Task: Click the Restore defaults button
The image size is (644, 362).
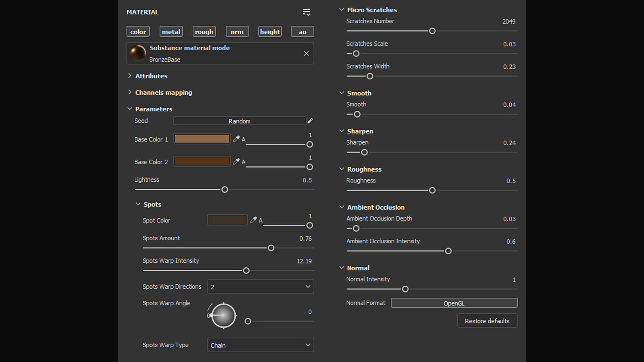Action: coord(487,321)
